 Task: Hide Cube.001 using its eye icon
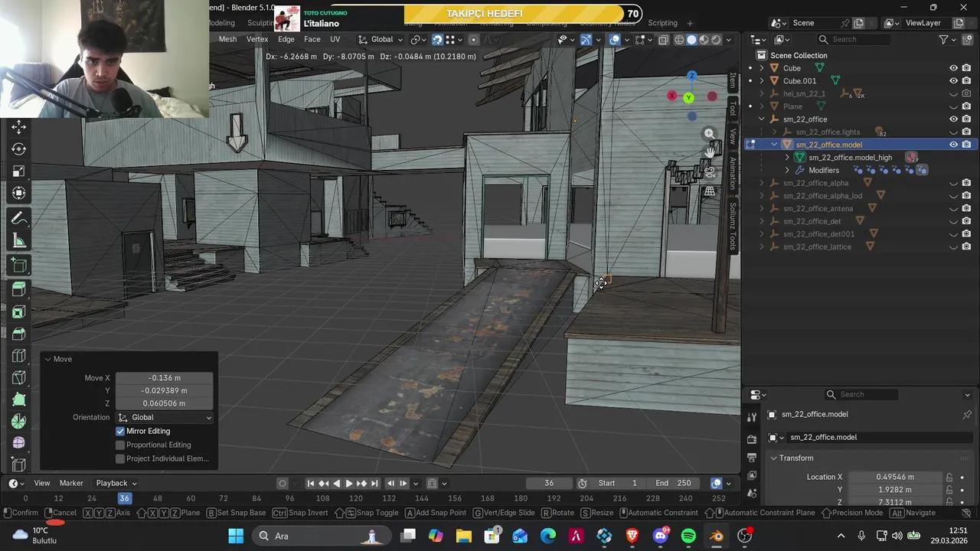[954, 80]
